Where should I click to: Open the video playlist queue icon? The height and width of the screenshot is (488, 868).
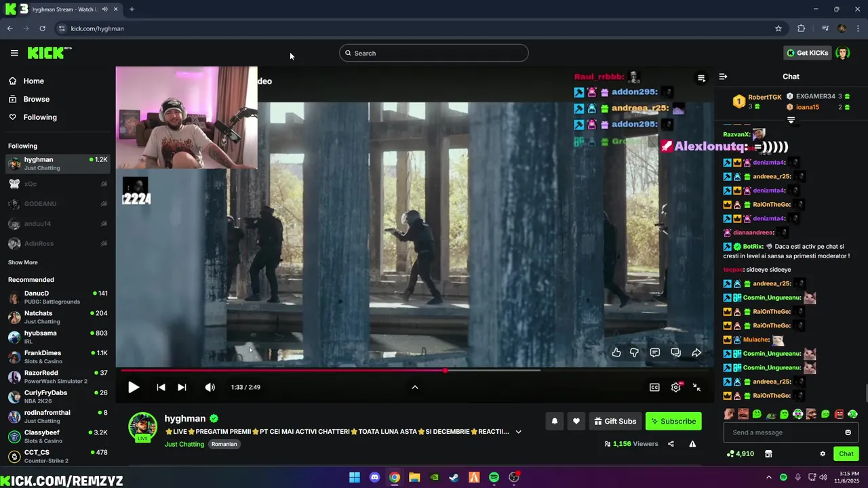701,78
